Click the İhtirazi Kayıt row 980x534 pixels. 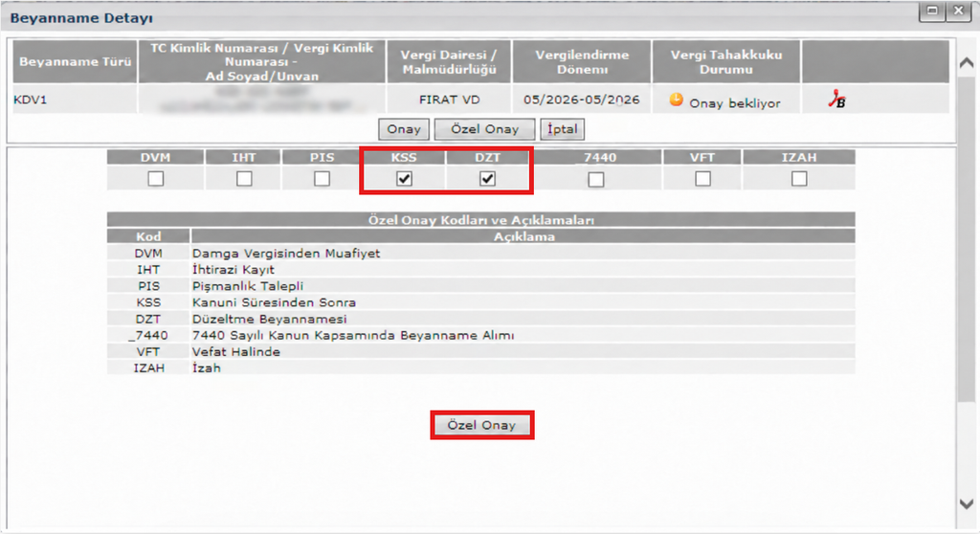click(480, 270)
